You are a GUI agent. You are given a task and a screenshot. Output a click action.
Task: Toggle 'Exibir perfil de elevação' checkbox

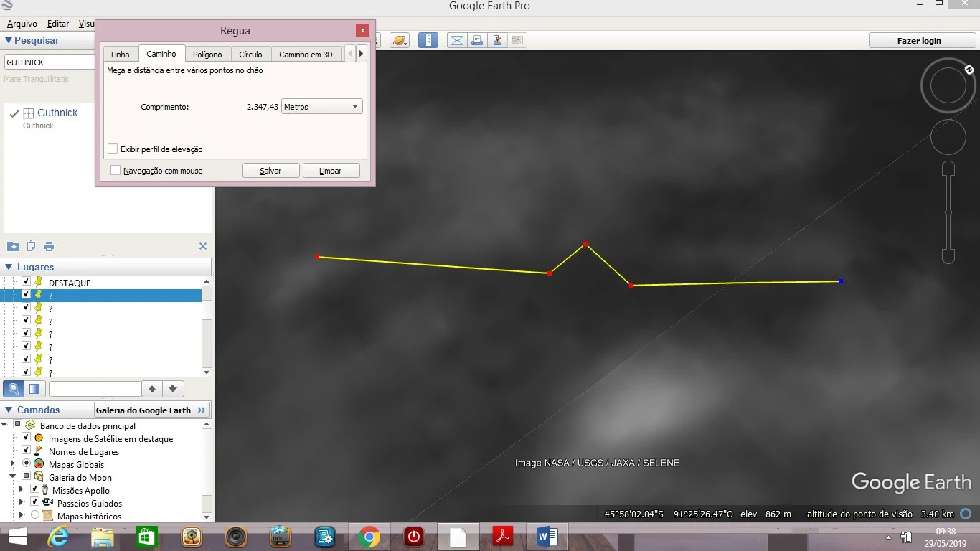pyautogui.click(x=113, y=149)
